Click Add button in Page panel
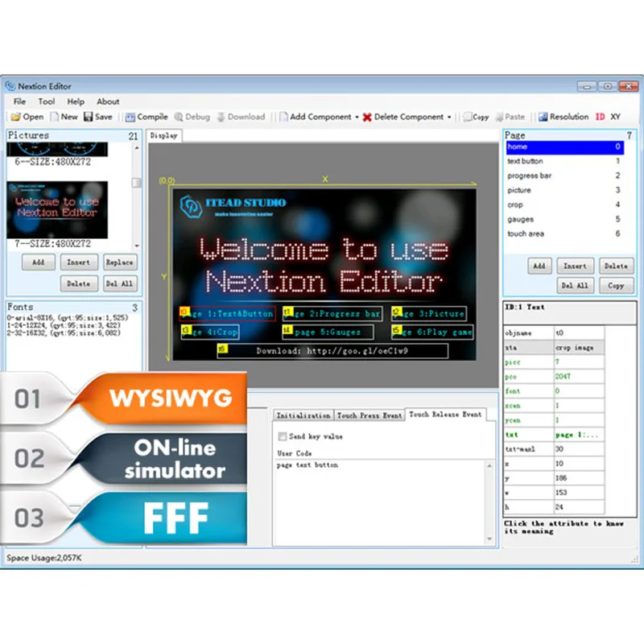The width and height of the screenshot is (644, 644). click(539, 266)
